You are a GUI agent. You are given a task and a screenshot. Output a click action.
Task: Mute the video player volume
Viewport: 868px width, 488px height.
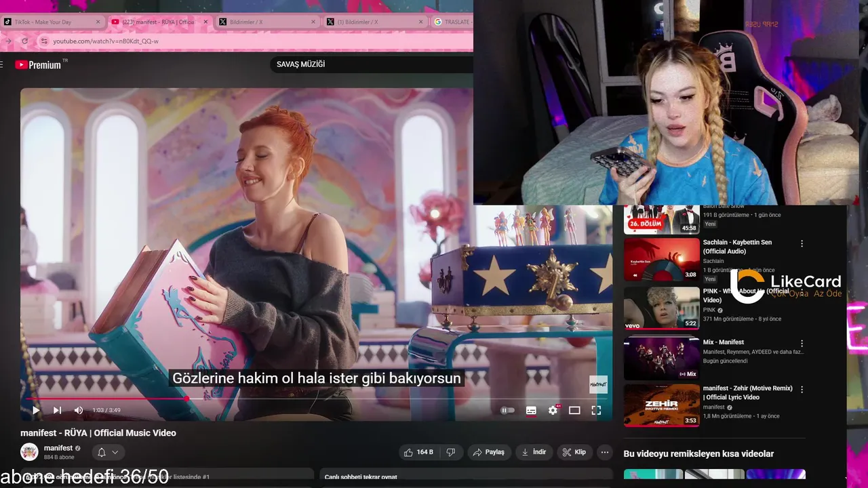79,410
